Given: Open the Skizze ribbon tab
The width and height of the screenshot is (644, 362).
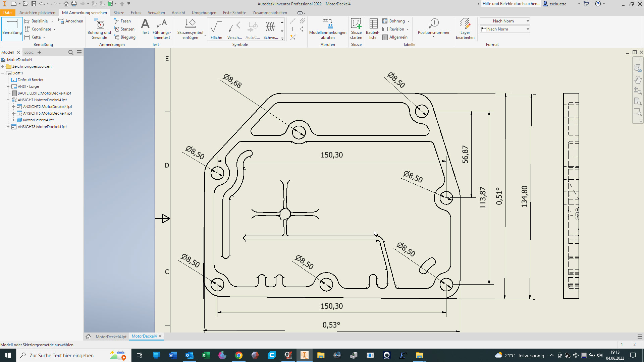Looking at the screenshot, I should 119,13.
